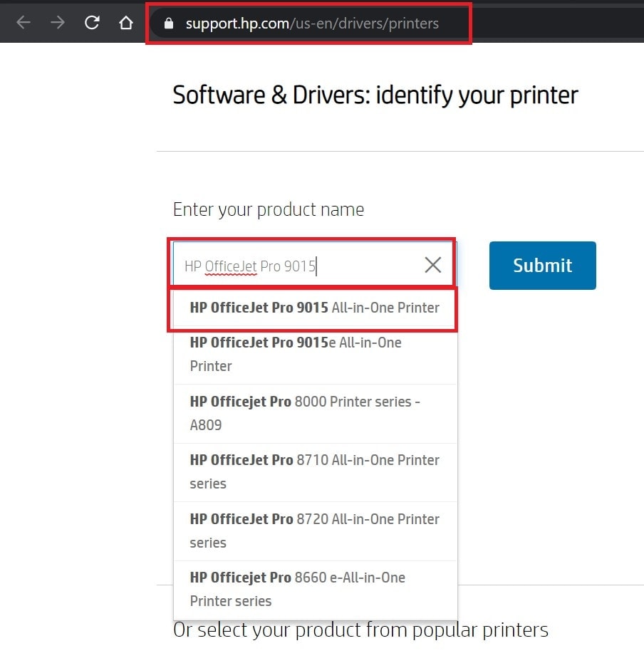
Task: Pick HP OfficeJet Pro 8710 All-in-One Printer series
Action: coord(315,472)
